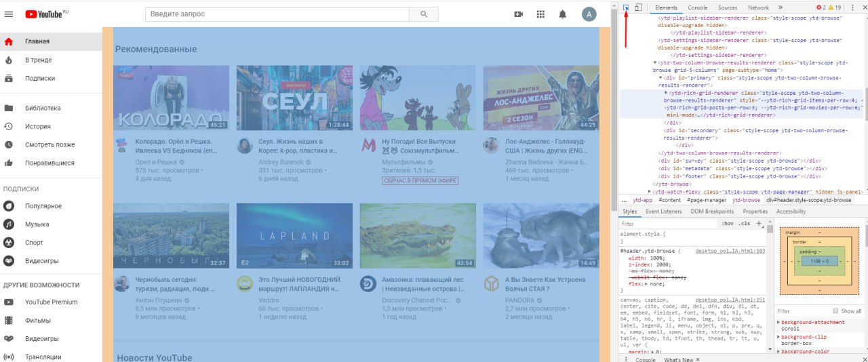Click the Styles filter input
Viewport: 868px width, 362px height.
pos(668,223)
